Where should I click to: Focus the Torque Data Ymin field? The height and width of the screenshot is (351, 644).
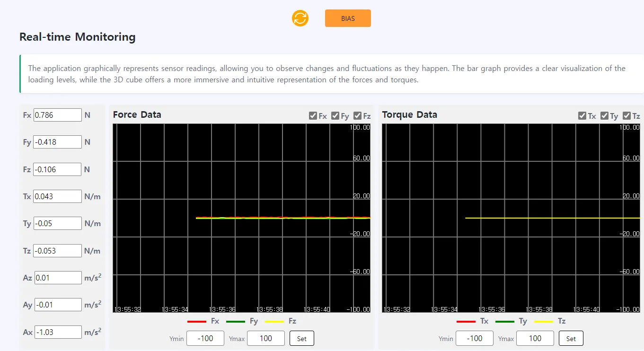pos(475,338)
